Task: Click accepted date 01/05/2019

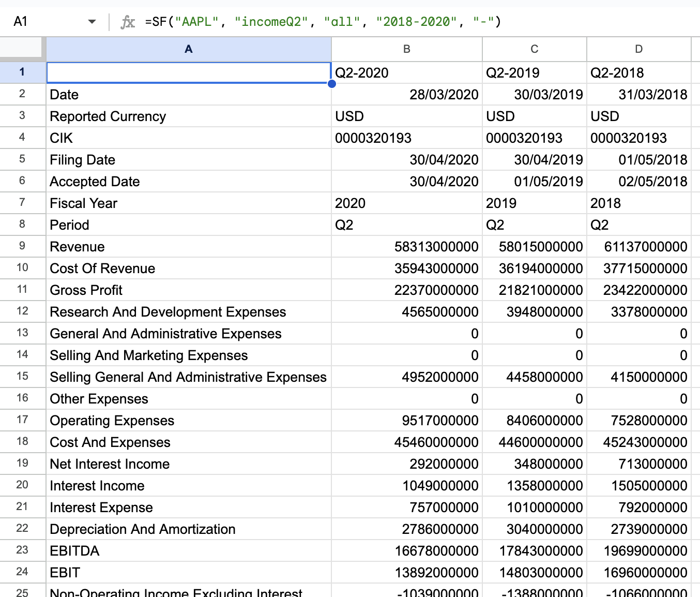Action: coord(535,181)
